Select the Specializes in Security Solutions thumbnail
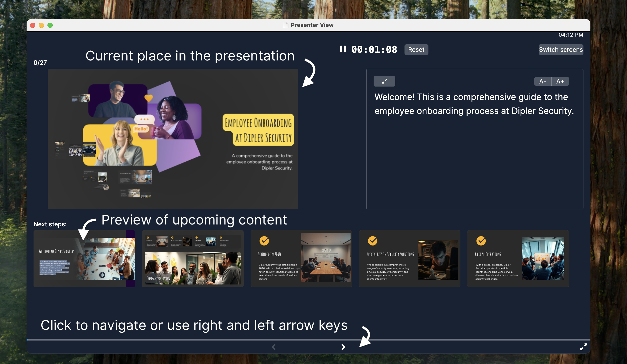The width and height of the screenshot is (627, 364). pos(410,259)
